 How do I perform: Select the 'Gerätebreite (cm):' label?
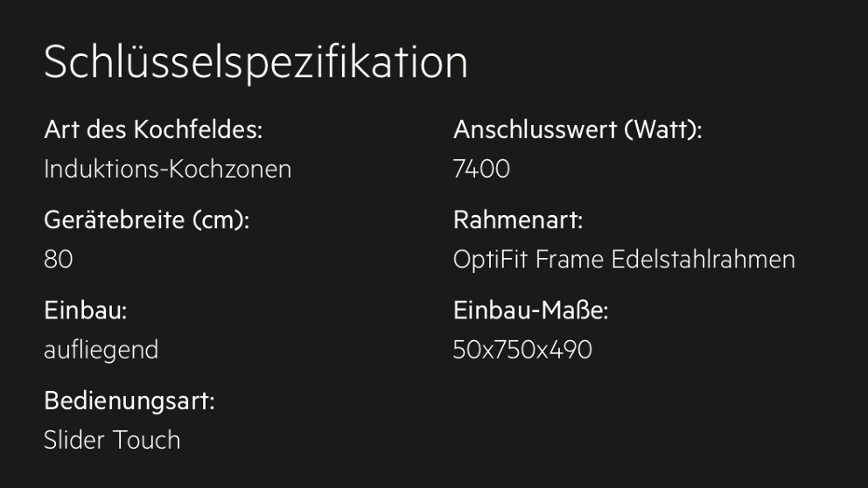tap(147, 220)
